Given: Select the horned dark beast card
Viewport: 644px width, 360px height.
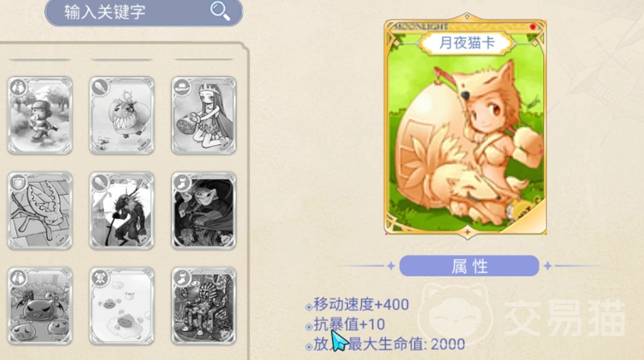Looking at the screenshot, I should tap(122, 211).
